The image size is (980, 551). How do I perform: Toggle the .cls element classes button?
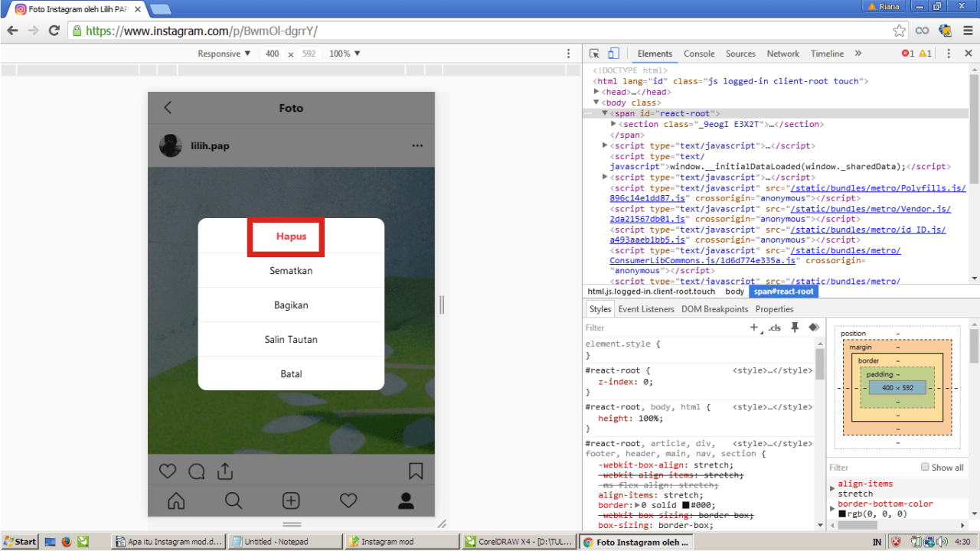(774, 328)
